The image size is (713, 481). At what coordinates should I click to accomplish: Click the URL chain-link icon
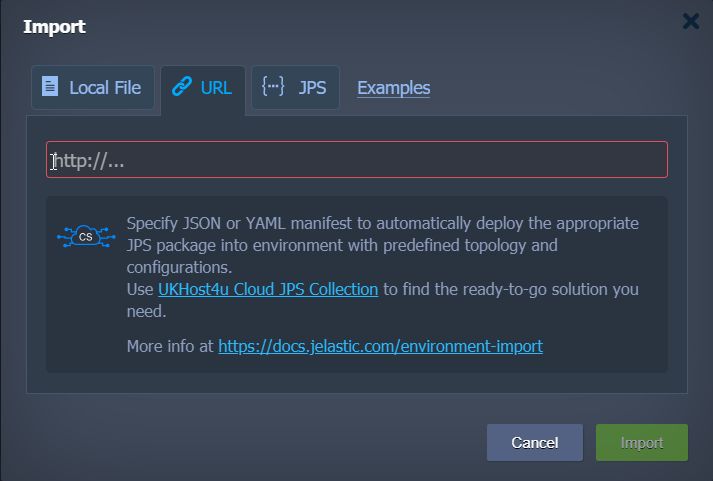pos(181,86)
